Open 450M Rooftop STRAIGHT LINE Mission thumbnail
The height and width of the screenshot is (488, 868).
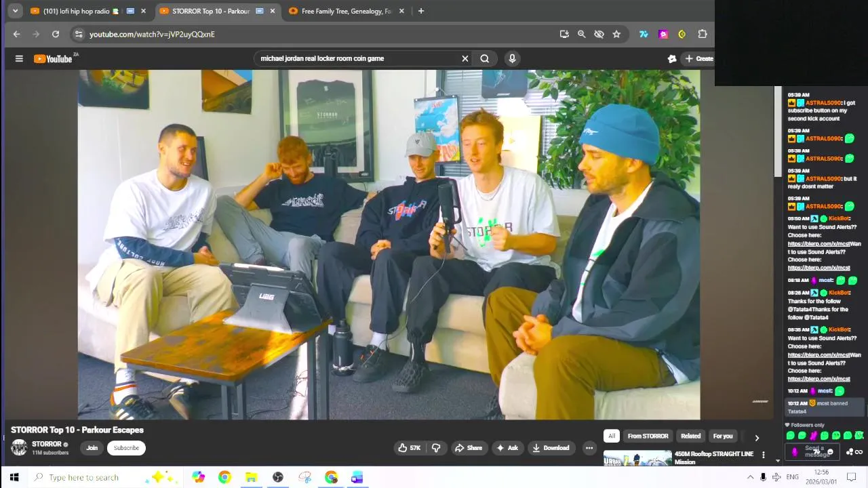pyautogui.click(x=637, y=459)
